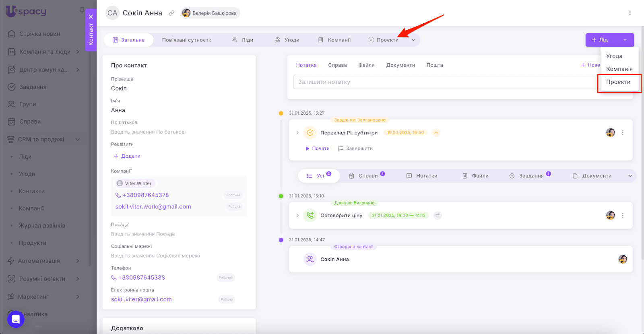Email sokil.viter@gmail.com
Screen dimensions: 644x334
point(141,299)
